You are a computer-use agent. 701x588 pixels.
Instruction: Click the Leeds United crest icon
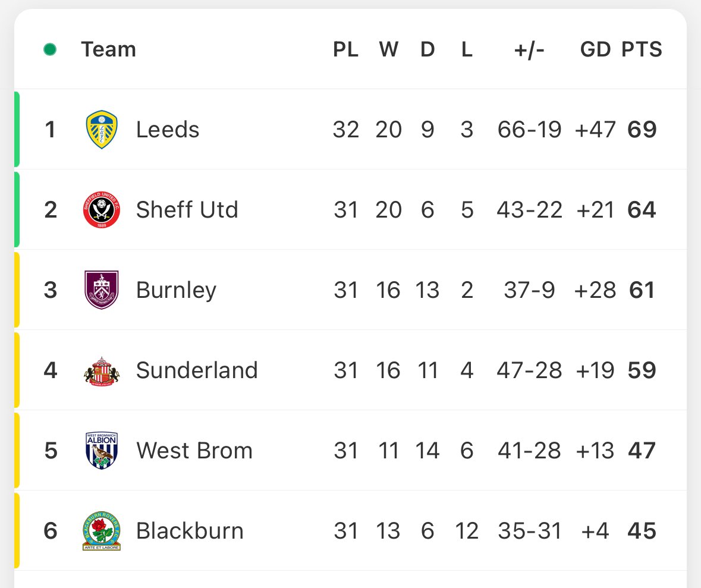tap(102, 130)
